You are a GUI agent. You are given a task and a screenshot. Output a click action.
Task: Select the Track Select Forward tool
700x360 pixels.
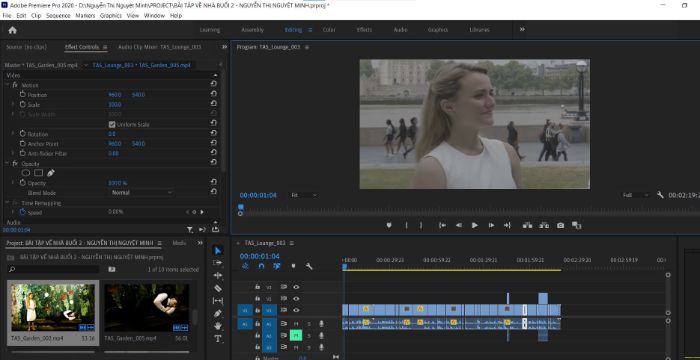[218, 263]
